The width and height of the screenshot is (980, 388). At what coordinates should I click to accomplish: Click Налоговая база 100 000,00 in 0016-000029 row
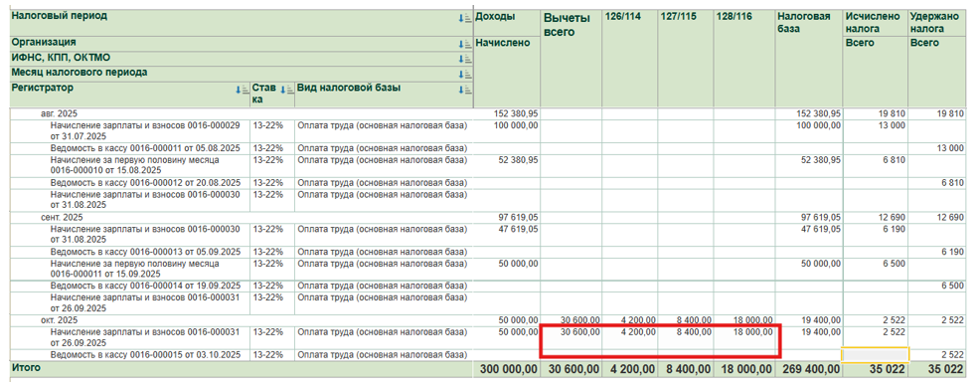[818, 125]
